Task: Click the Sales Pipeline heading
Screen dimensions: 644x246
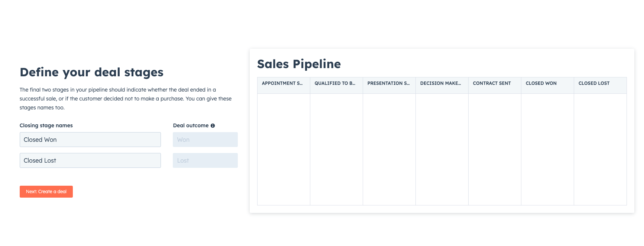Action: pos(299,64)
